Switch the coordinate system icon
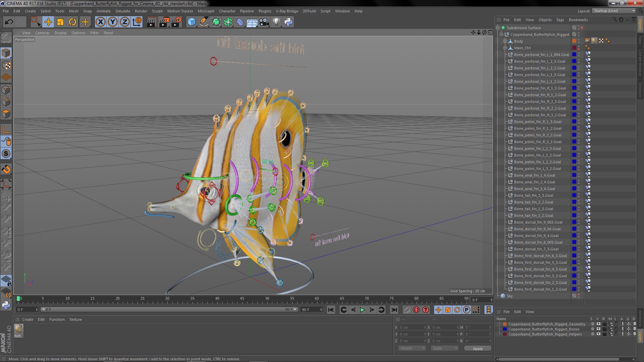This screenshot has height=362, width=644. [x=137, y=22]
